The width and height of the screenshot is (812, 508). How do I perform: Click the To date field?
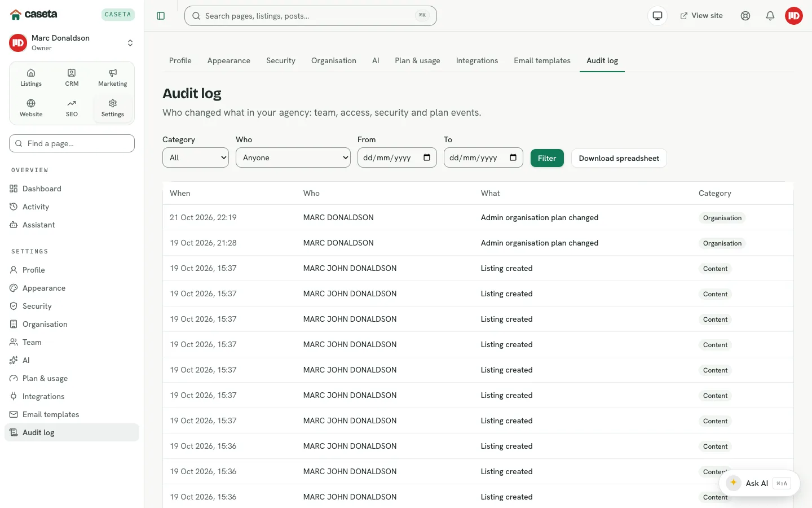(483, 157)
